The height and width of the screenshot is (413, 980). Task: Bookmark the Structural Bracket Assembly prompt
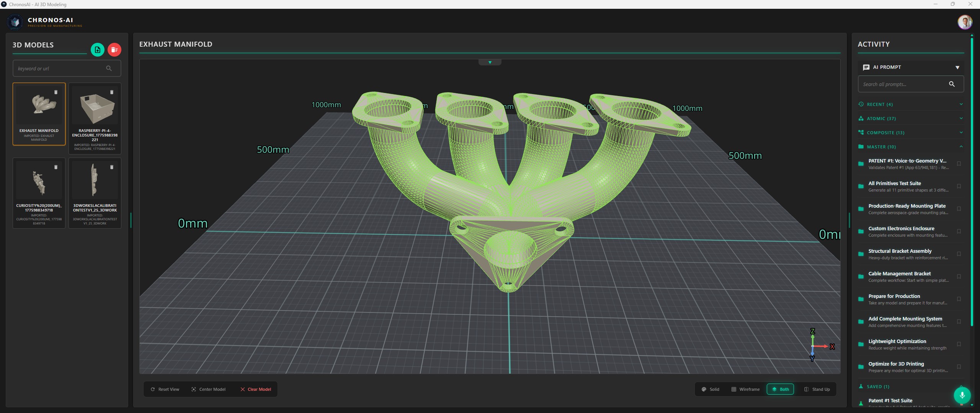959,254
